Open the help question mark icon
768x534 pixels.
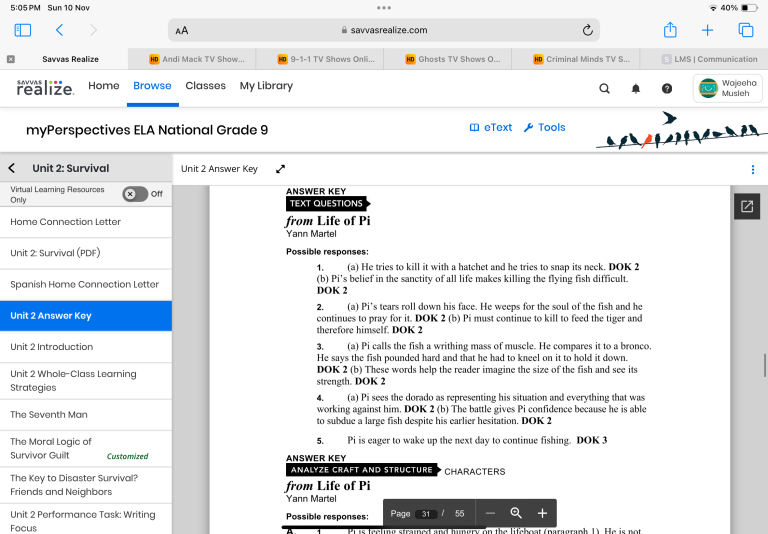coord(667,88)
